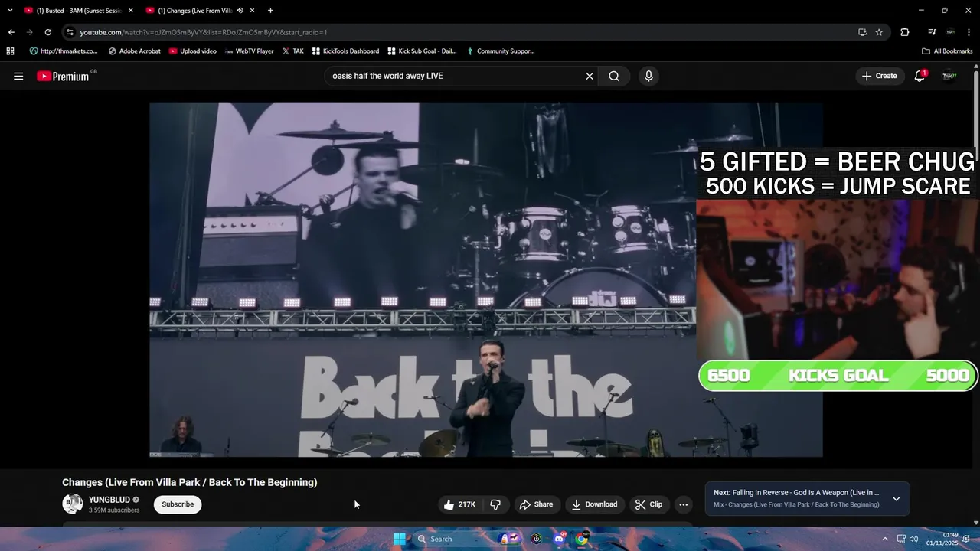980x551 pixels.
Task: Open the Kick Sub Goal bookmark
Action: (422, 51)
